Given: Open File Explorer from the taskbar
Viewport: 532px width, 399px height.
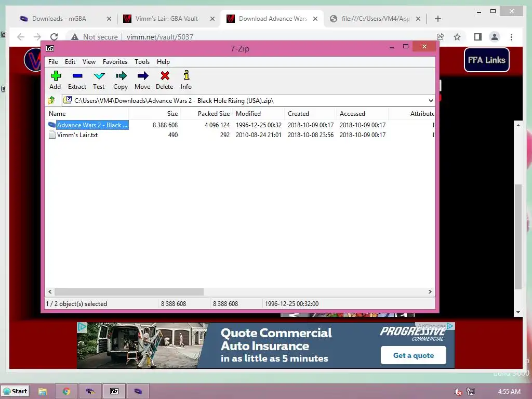Looking at the screenshot, I should pyautogui.click(x=43, y=391).
